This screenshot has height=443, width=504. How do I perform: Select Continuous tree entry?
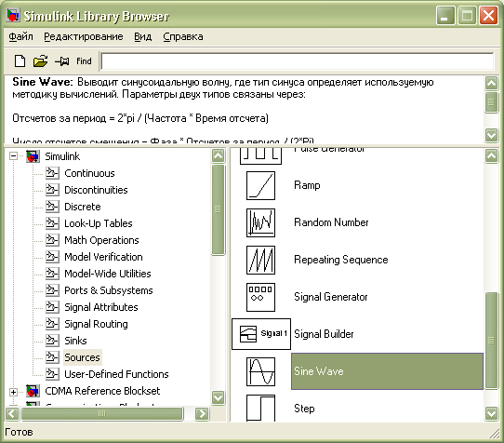click(x=89, y=173)
